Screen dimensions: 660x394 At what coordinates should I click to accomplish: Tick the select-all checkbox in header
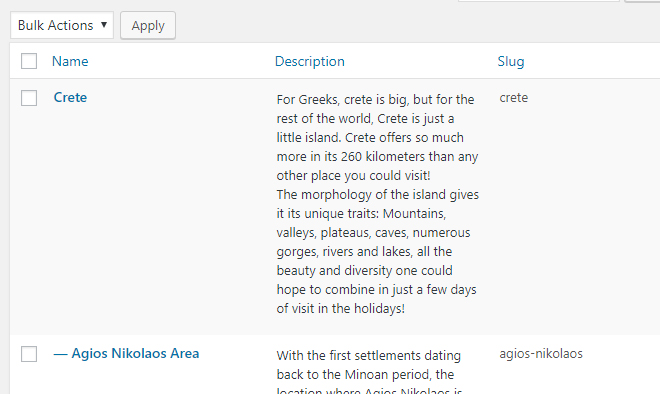[x=29, y=61]
